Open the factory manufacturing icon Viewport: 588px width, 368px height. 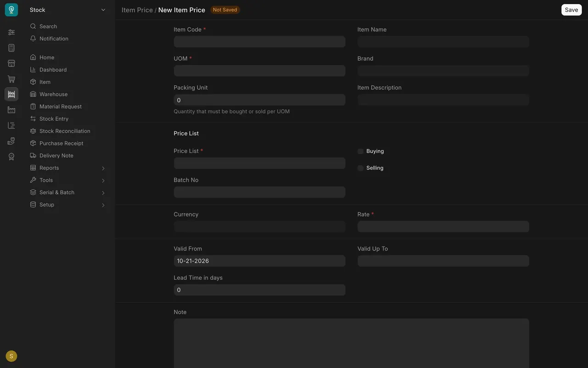11,110
